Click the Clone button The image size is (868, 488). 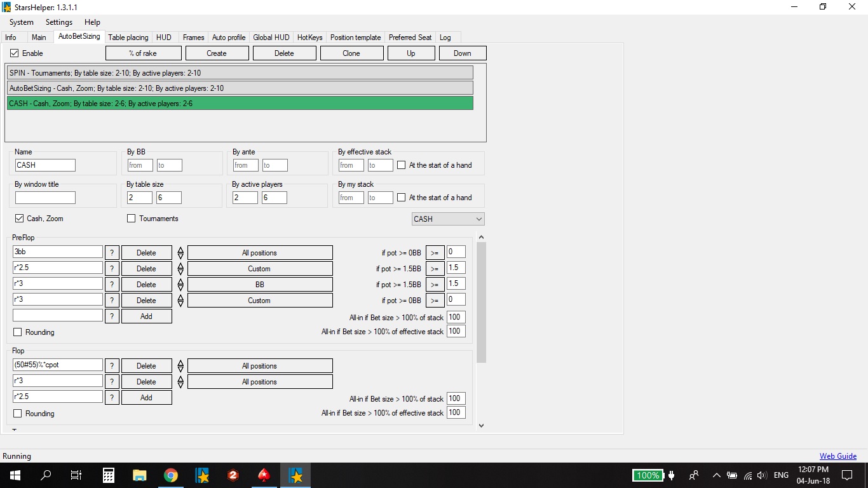coord(351,53)
